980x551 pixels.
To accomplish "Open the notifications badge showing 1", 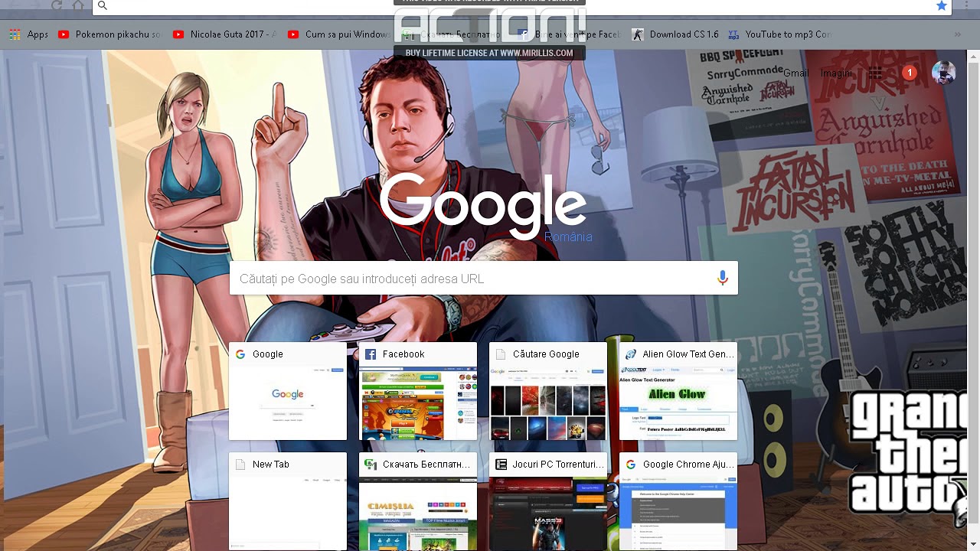I will tap(910, 73).
